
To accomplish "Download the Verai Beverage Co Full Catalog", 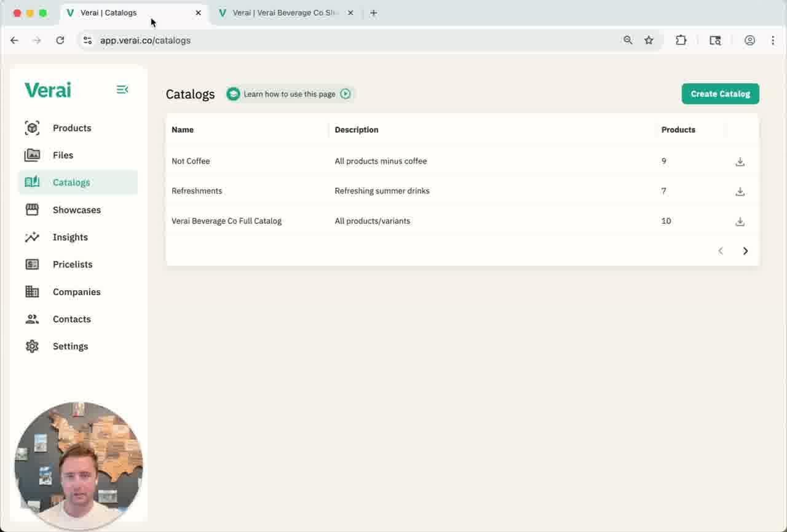I will coord(740,221).
